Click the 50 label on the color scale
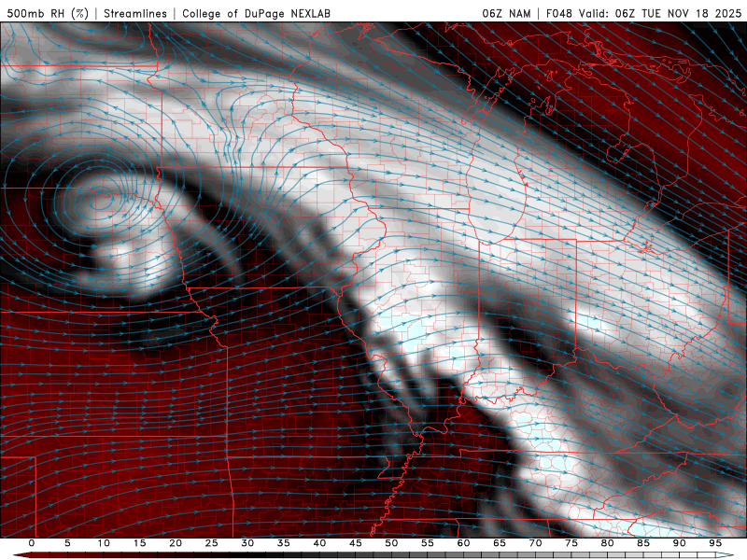Screen dimensions: 747x560 pos(391,543)
